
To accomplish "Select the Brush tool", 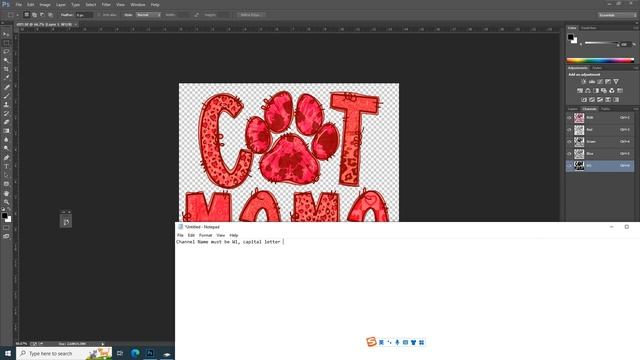I will tap(6, 96).
